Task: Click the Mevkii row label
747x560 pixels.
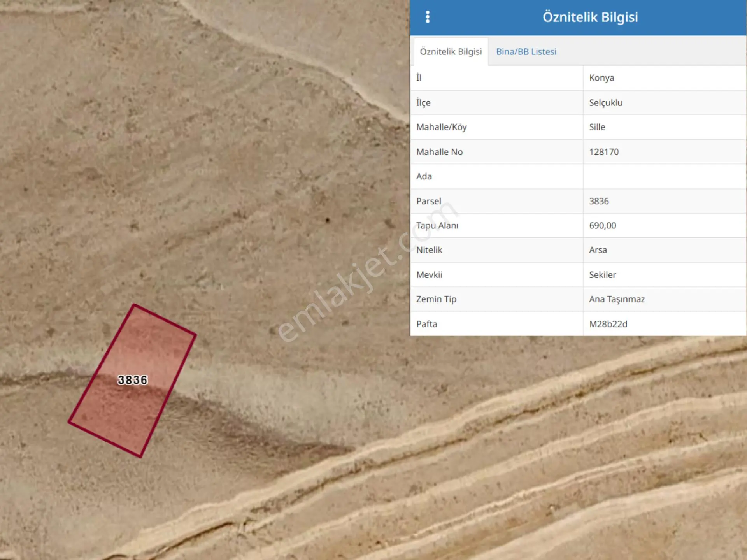Action: tap(429, 275)
